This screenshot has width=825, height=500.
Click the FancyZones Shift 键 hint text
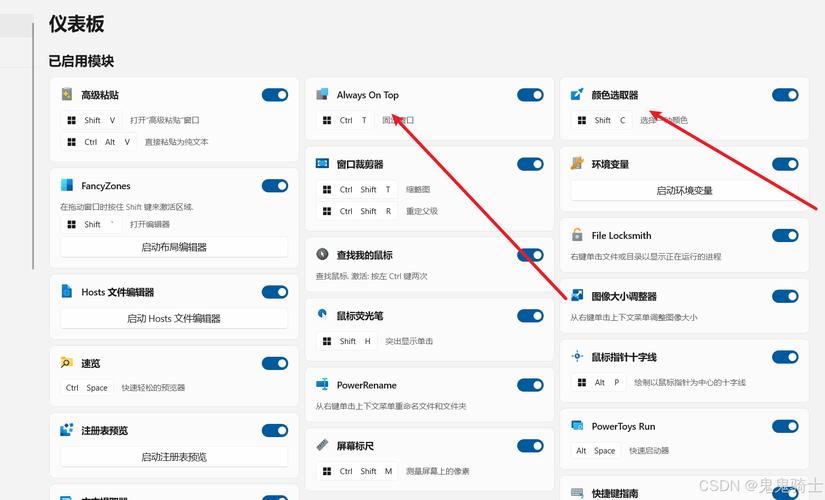pyautogui.click(x=127, y=207)
